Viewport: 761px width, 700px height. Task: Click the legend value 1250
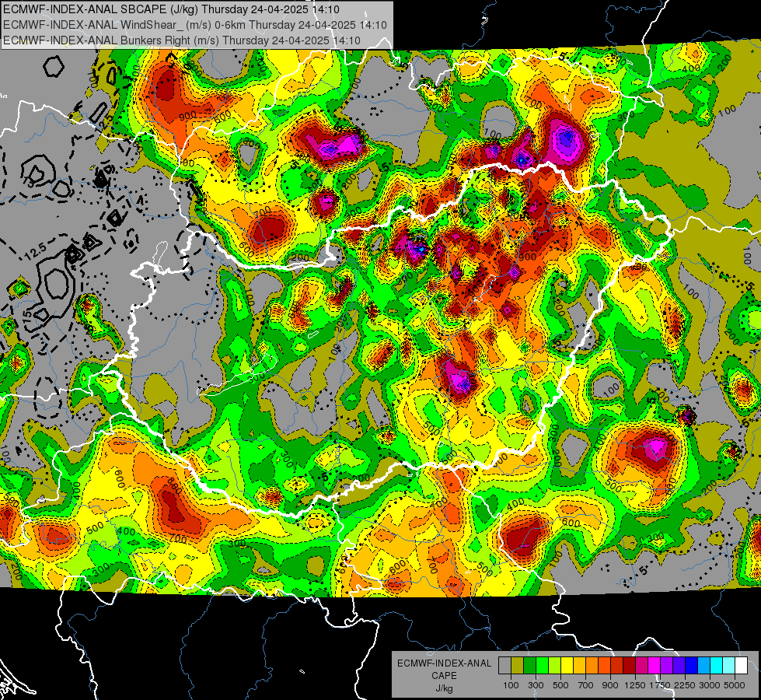point(635,685)
